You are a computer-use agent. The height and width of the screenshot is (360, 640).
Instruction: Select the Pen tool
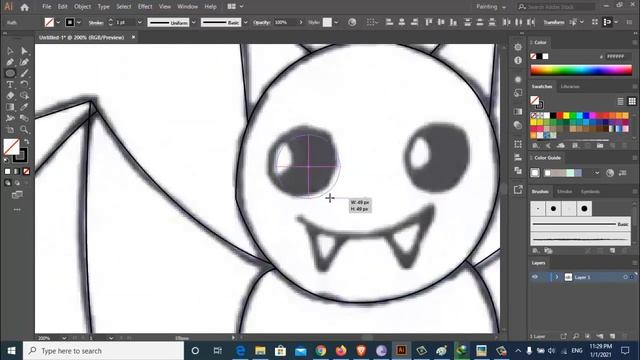tap(10, 62)
